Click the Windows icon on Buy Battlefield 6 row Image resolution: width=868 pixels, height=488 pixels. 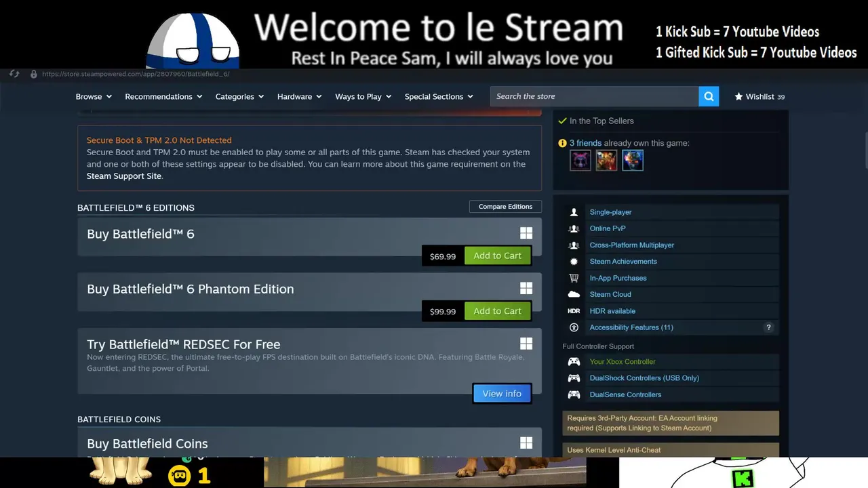coord(526,233)
